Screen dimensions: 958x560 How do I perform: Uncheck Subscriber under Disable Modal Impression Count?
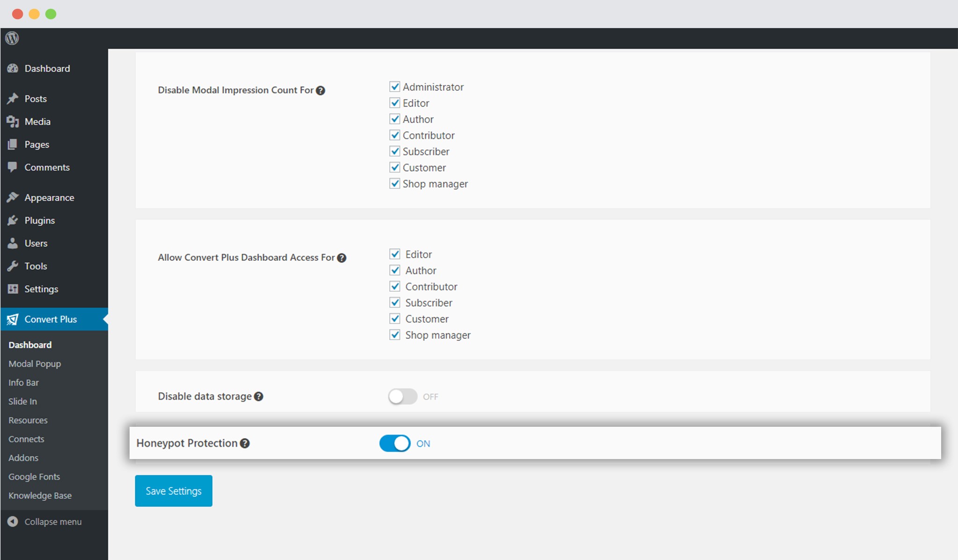395,151
